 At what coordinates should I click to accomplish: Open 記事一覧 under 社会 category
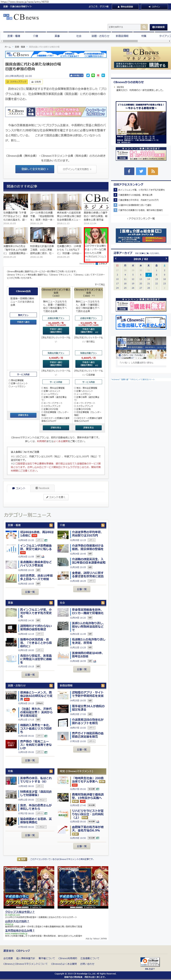point(82,669)
